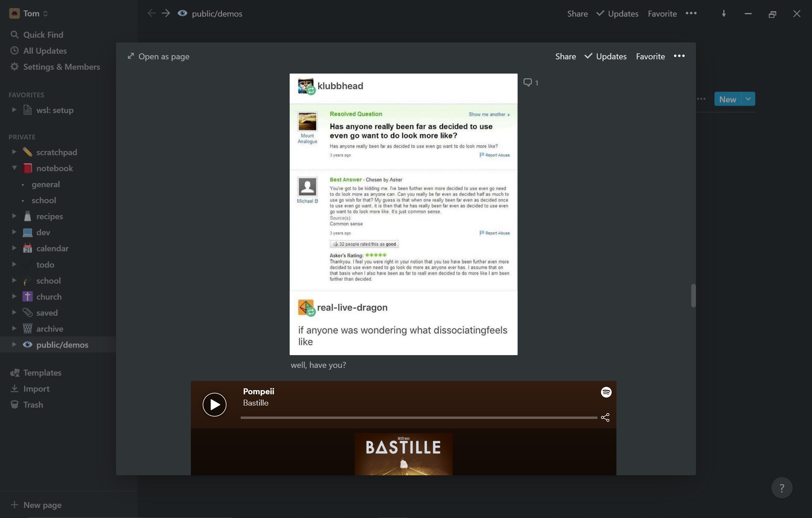Click the church cross icon

[27, 297]
